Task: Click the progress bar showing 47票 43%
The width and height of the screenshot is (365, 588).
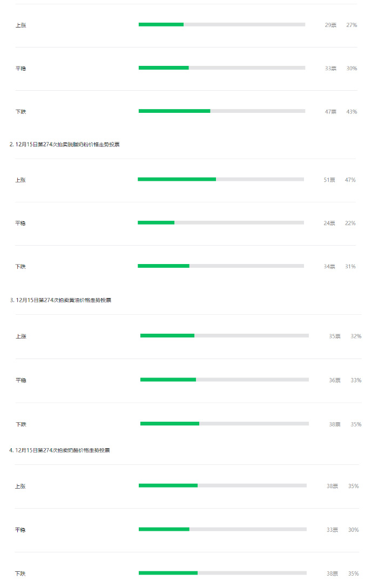Action: [x=221, y=111]
